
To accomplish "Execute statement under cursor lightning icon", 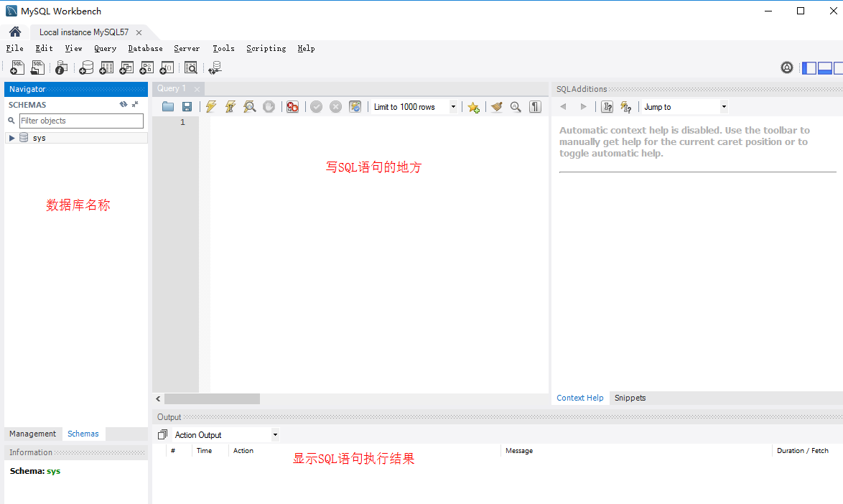I will point(230,106).
